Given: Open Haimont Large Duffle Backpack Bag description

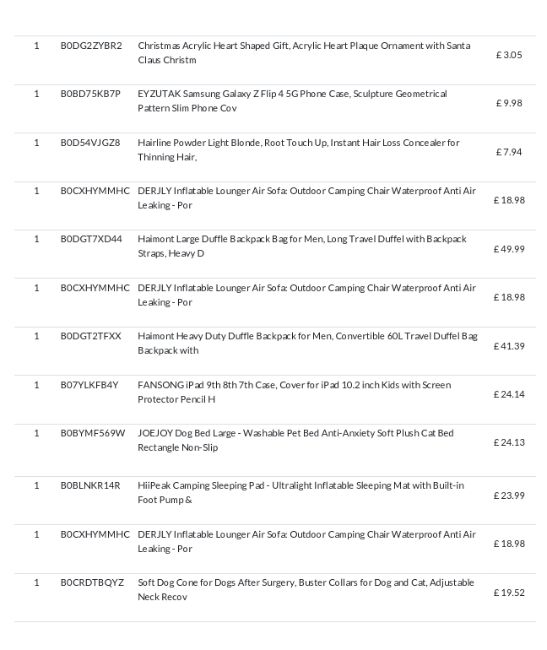Looking at the screenshot, I should click(302, 246).
